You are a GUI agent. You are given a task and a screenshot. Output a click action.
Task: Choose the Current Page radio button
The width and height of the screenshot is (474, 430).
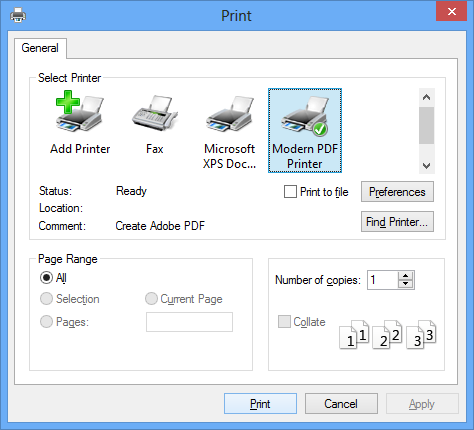click(151, 299)
